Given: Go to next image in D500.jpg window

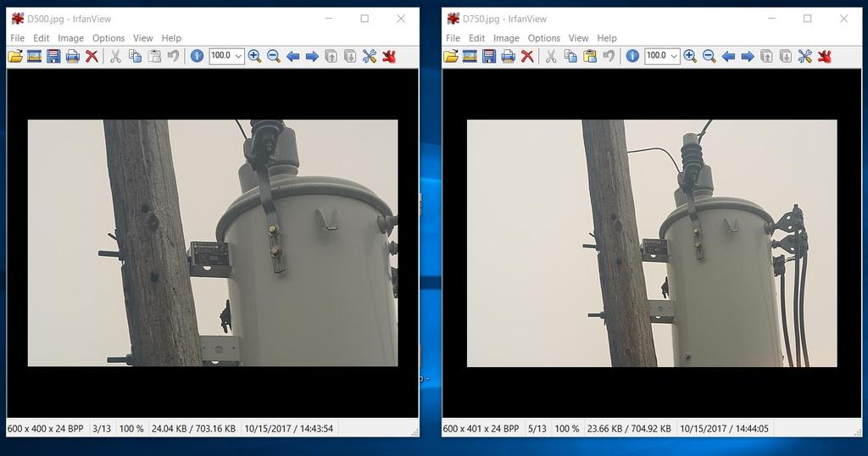Looking at the screenshot, I should 312,57.
